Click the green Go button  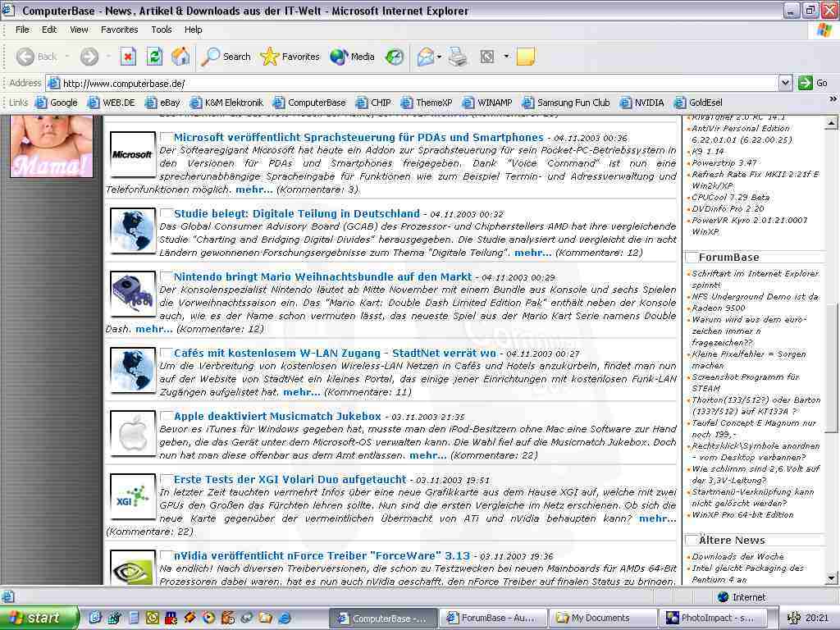[813, 83]
